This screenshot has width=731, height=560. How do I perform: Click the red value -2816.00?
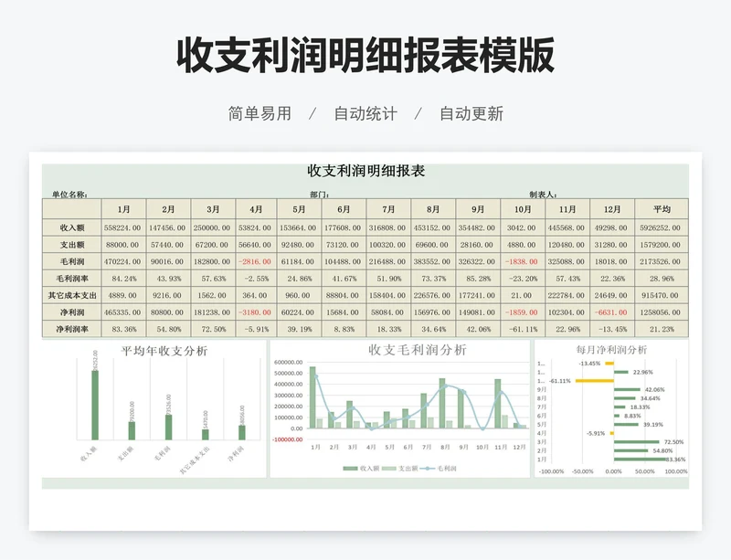[255, 261]
